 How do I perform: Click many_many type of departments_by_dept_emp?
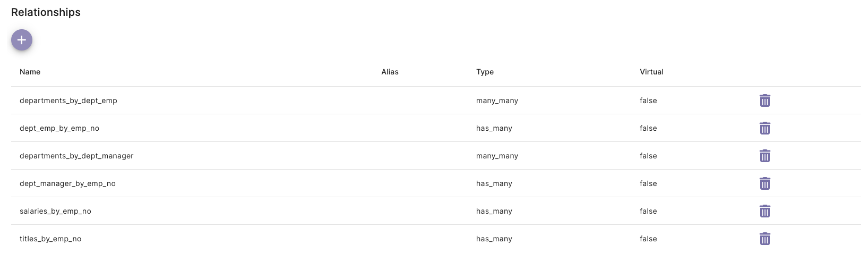click(x=497, y=100)
